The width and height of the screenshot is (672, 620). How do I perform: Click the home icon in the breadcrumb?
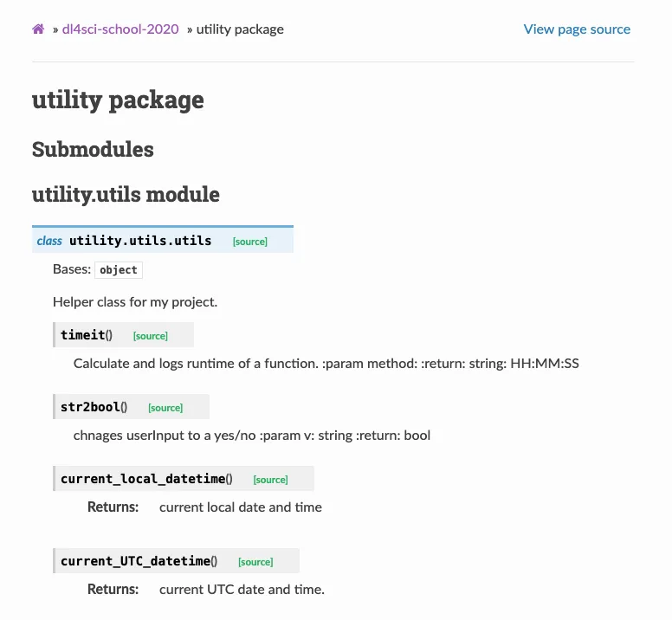38,29
